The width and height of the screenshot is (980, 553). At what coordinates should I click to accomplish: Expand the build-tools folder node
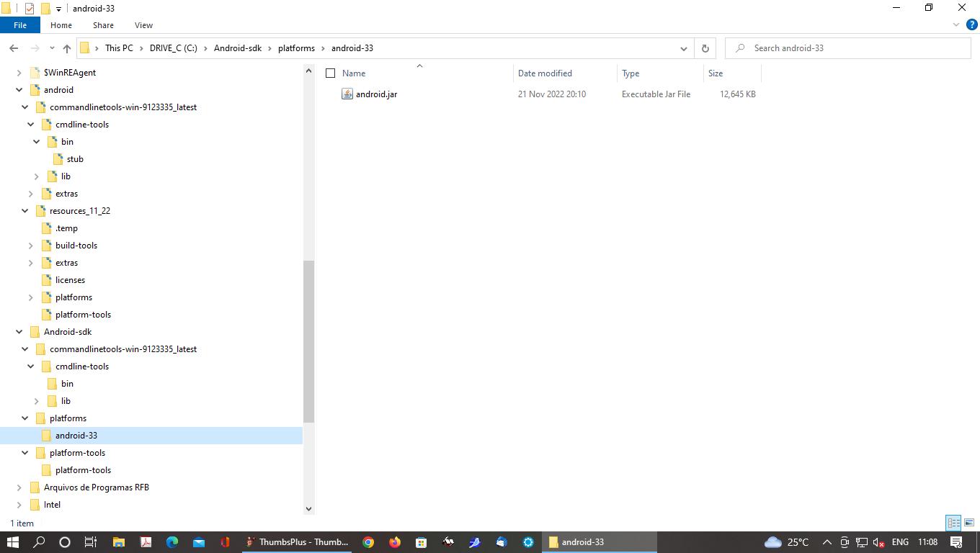pyautogui.click(x=31, y=246)
